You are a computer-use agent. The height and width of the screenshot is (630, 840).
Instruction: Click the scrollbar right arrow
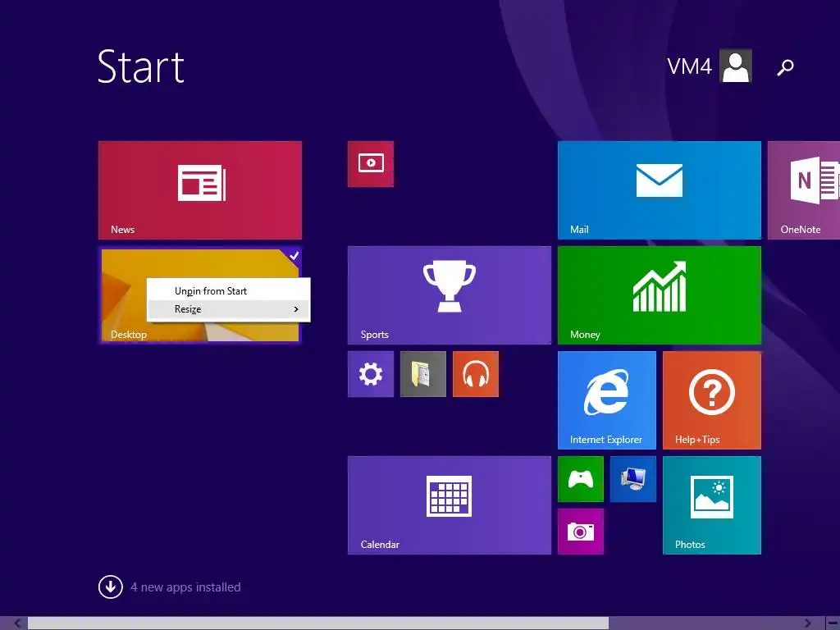[807, 623]
